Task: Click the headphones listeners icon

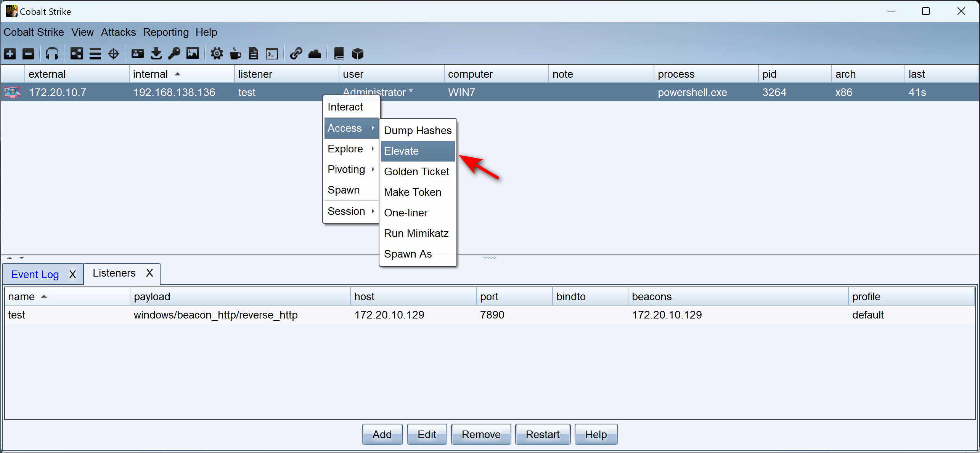Action: tap(52, 54)
